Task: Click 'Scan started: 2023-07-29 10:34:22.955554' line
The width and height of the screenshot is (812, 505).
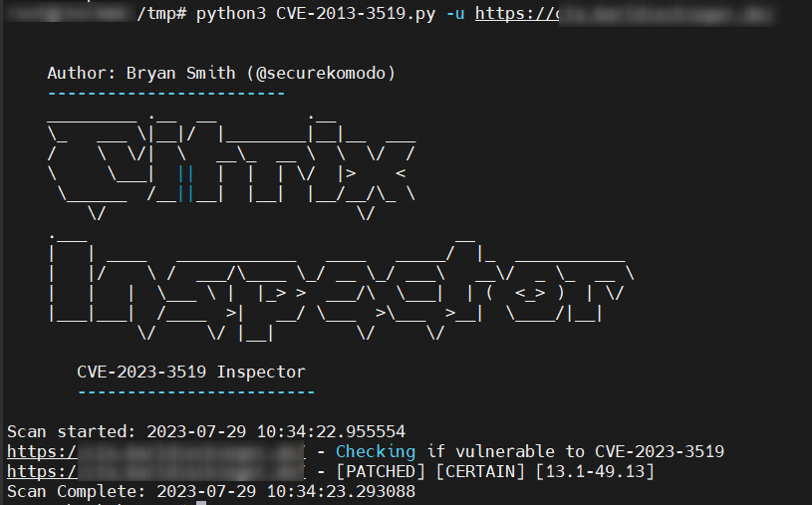Action: tap(206, 431)
